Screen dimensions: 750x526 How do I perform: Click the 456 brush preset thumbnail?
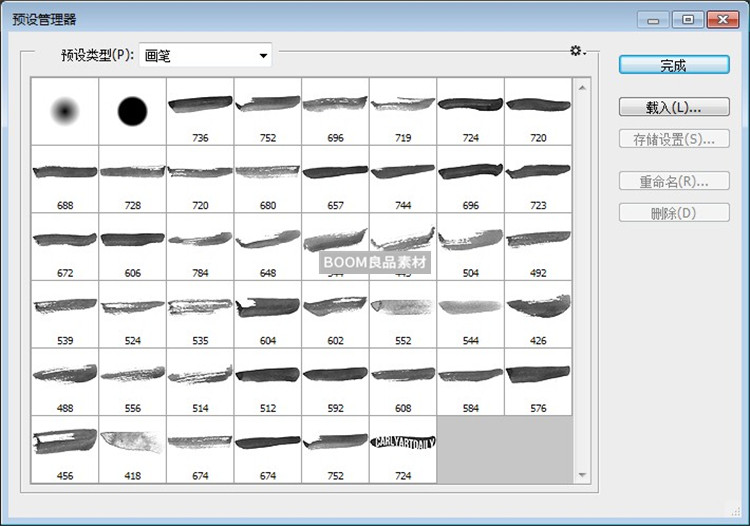tap(65, 450)
